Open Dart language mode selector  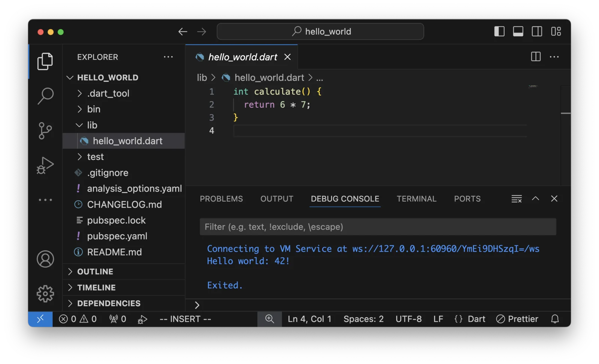tap(477, 319)
